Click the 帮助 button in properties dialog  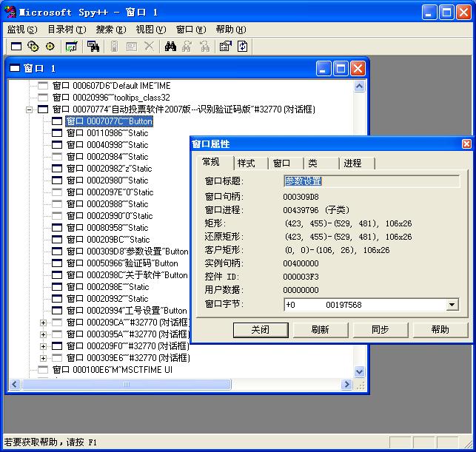pyautogui.click(x=440, y=330)
